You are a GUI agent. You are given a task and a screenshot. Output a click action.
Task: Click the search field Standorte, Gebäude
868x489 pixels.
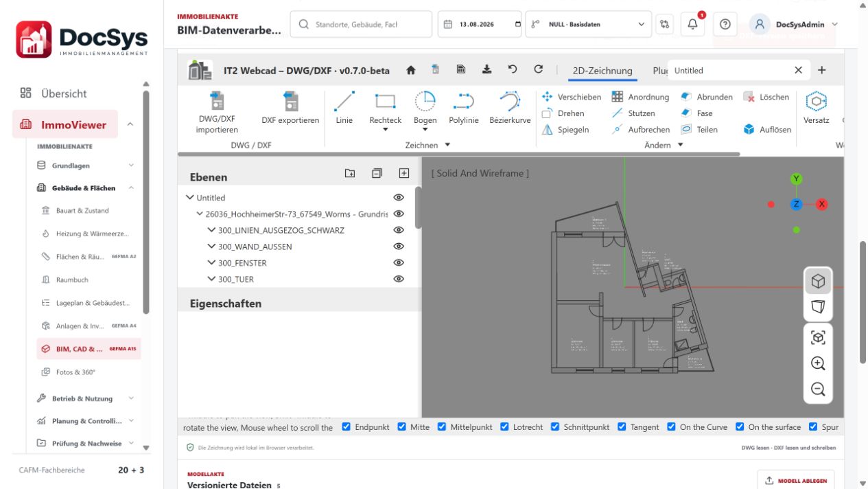pos(361,24)
